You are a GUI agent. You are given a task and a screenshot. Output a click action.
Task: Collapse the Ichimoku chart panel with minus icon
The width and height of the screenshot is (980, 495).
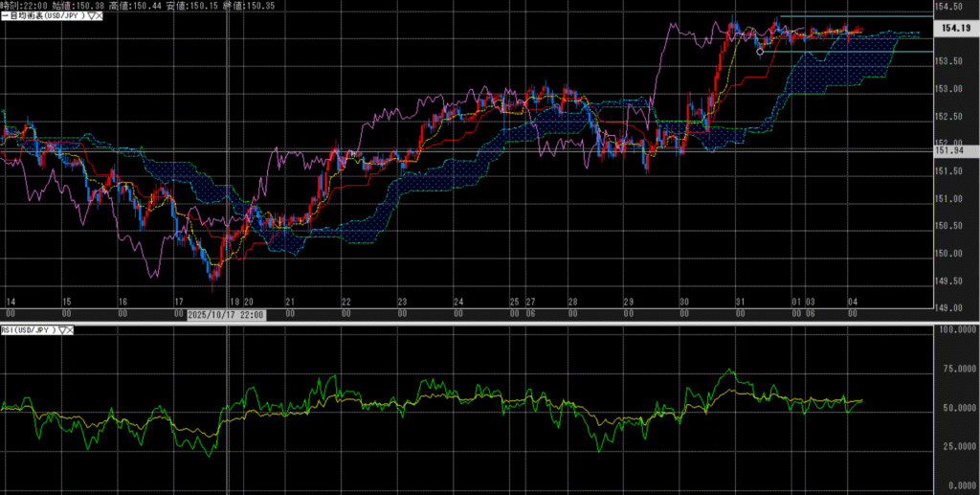4,16
